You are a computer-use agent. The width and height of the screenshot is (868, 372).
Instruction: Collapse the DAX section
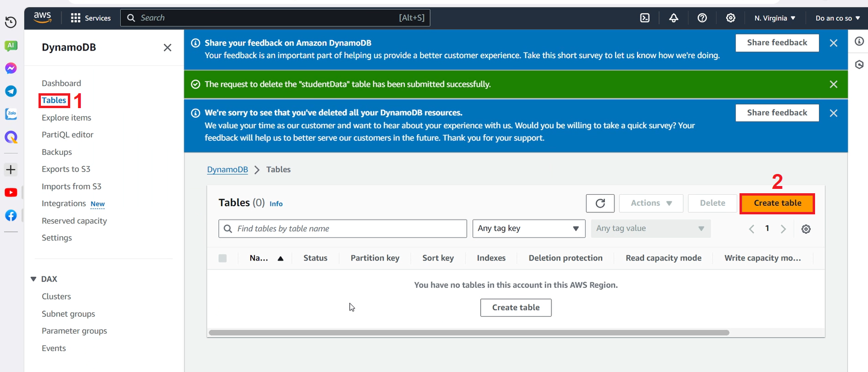point(34,279)
